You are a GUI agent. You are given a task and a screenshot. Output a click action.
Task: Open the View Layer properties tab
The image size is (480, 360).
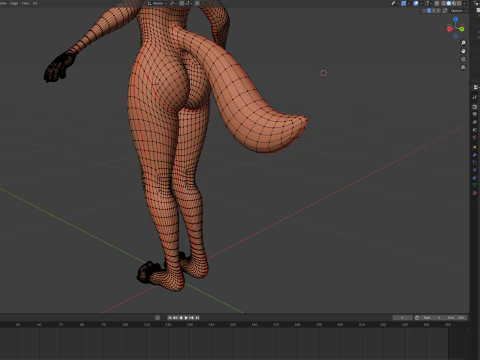click(x=475, y=122)
